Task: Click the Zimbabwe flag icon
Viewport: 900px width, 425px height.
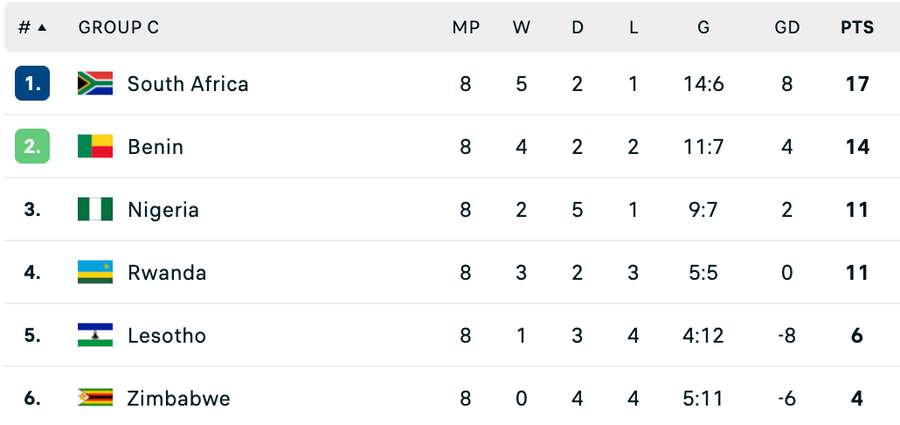Action: click(x=95, y=397)
